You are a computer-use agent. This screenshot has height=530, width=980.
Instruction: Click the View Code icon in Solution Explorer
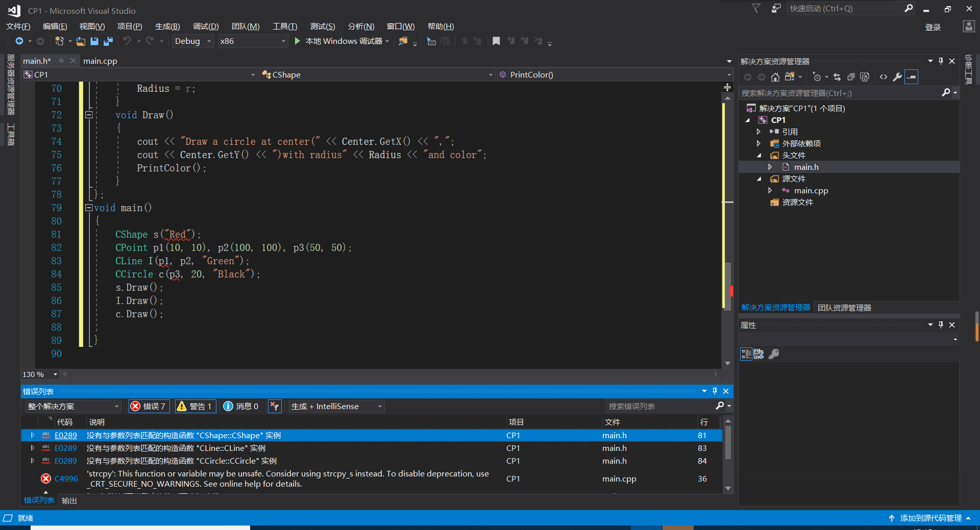point(884,77)
